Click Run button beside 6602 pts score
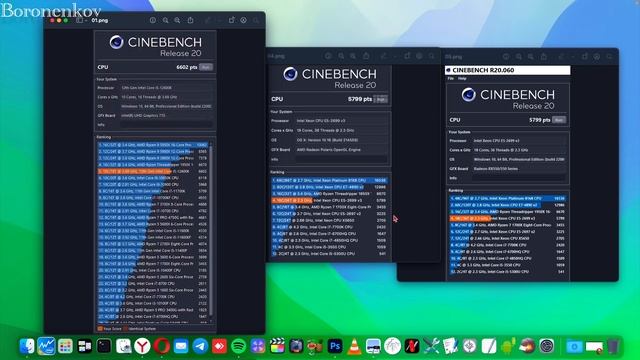Image resolution: width=640 pixels, height=360 pixels. [206, 67]
